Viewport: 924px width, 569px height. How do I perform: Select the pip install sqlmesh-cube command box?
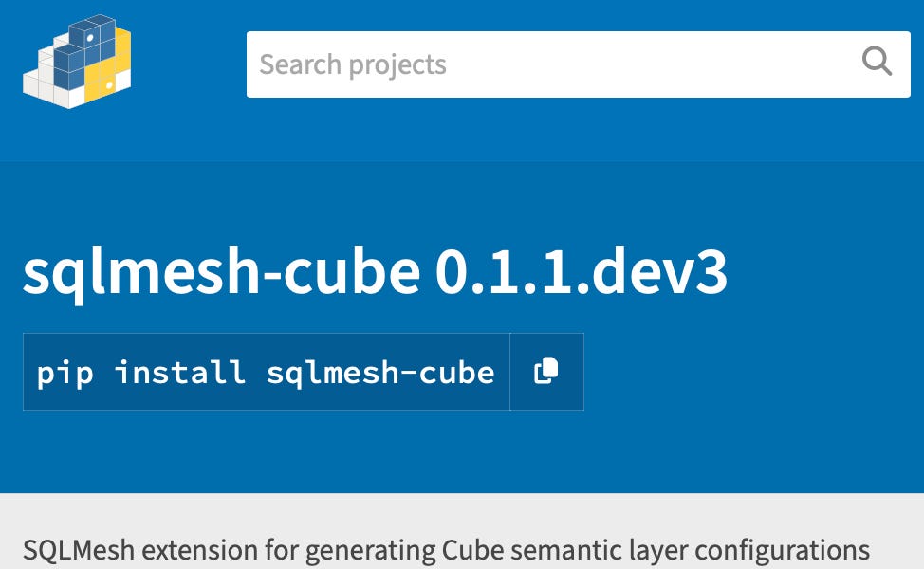click(266, 371)
